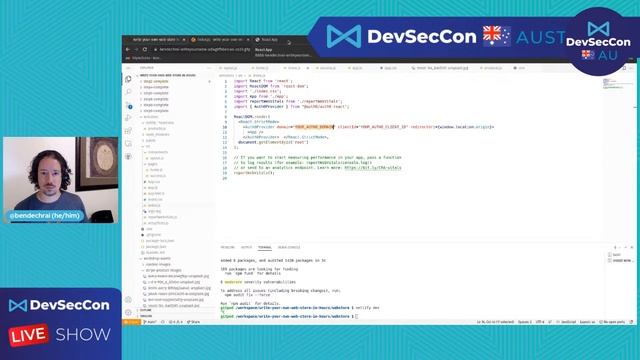Screen dimensions: 640x360
Task: Click Spaces: 2 indentation in status bar
Action: (x=524, y=322)
